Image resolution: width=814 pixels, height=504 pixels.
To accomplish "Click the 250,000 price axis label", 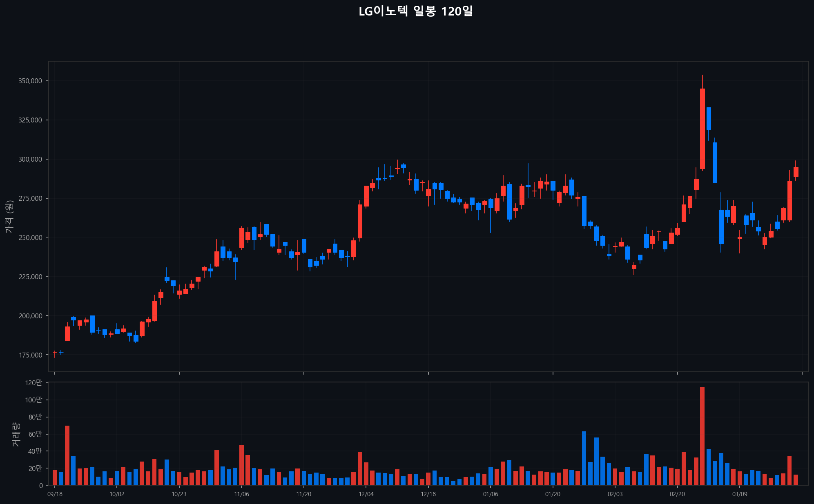I will pyautogui.click(x=30, y=238).
